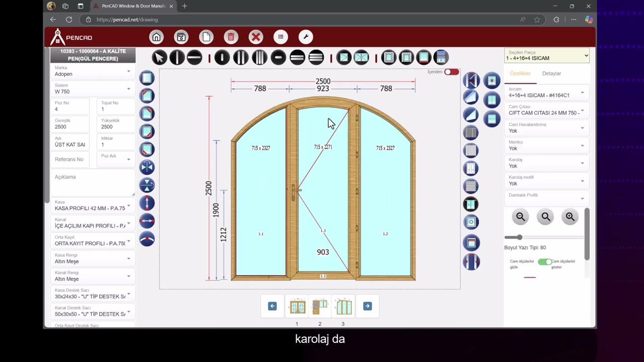Apply the arch shape tool

147,239
